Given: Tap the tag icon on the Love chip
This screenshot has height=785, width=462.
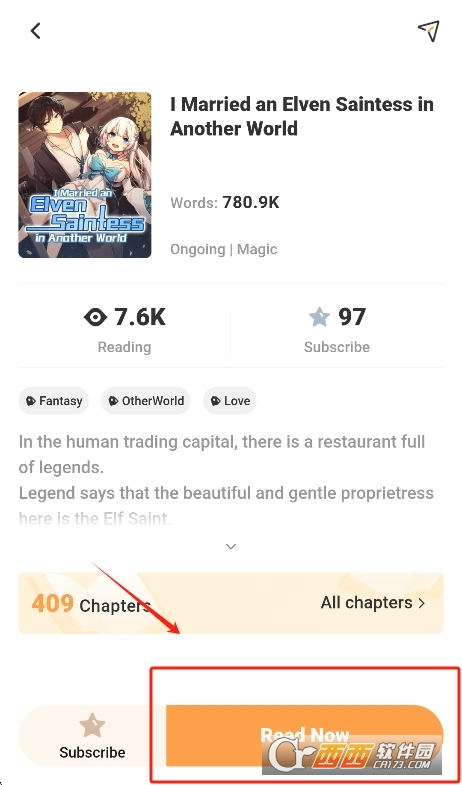Looking at the screenshot, I should coord(216,401).
